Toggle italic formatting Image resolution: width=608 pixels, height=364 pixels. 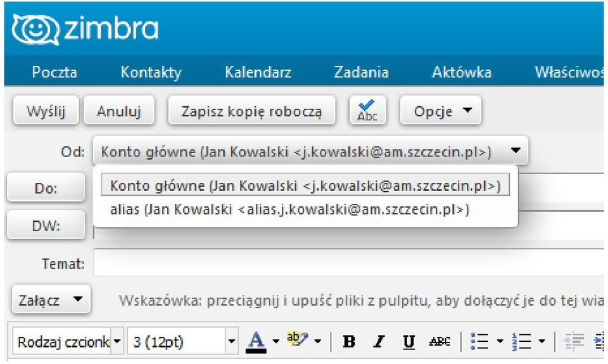[379, 341]
